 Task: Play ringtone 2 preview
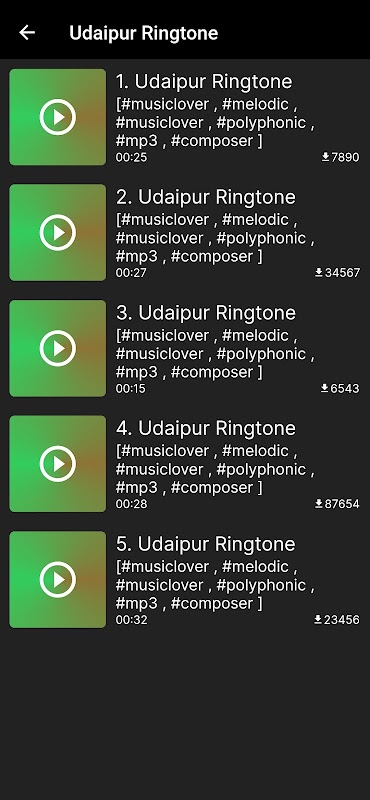pyautogui.click(x=58, y=232)
